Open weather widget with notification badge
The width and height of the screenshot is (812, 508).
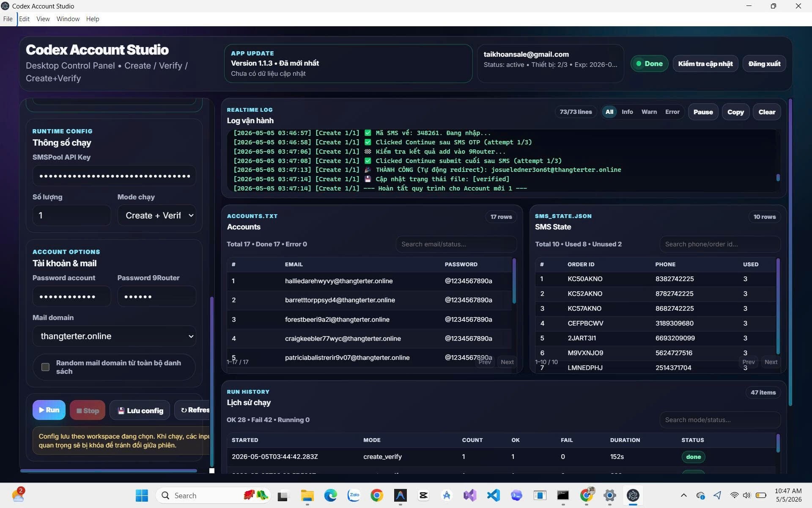[19, 494]
